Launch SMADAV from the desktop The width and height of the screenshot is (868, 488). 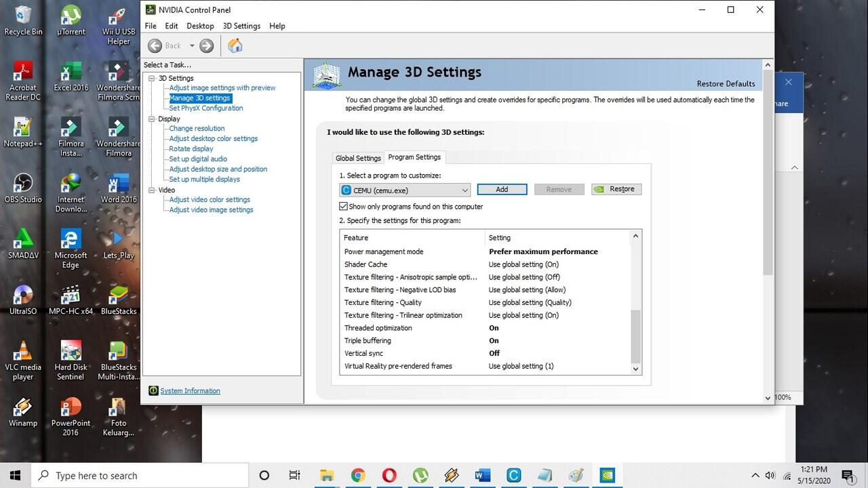point(23,244)
